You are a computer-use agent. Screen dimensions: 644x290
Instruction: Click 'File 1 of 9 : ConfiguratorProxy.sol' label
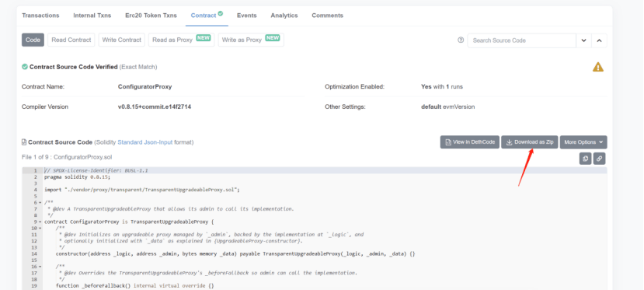67,157
